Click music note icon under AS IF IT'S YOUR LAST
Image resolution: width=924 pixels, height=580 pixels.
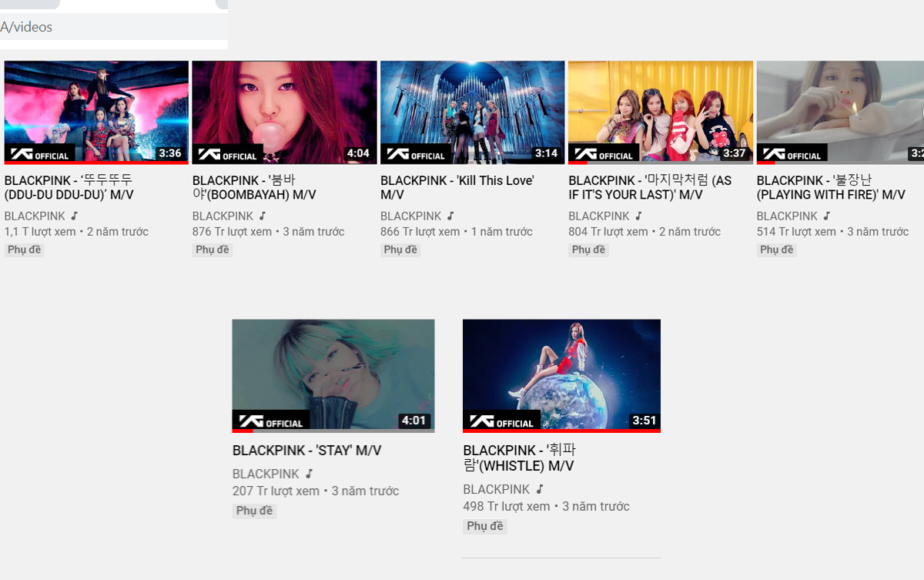tap(638, 216)
